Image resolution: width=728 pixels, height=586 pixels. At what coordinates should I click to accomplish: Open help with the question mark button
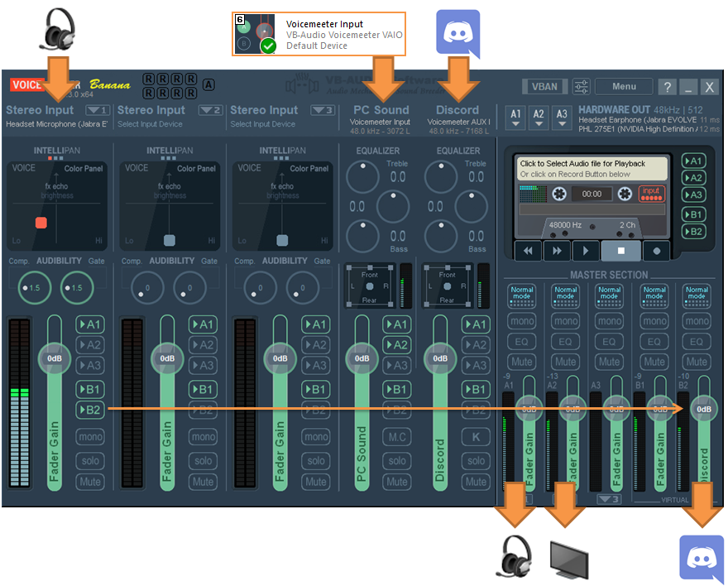coord(667,86)
